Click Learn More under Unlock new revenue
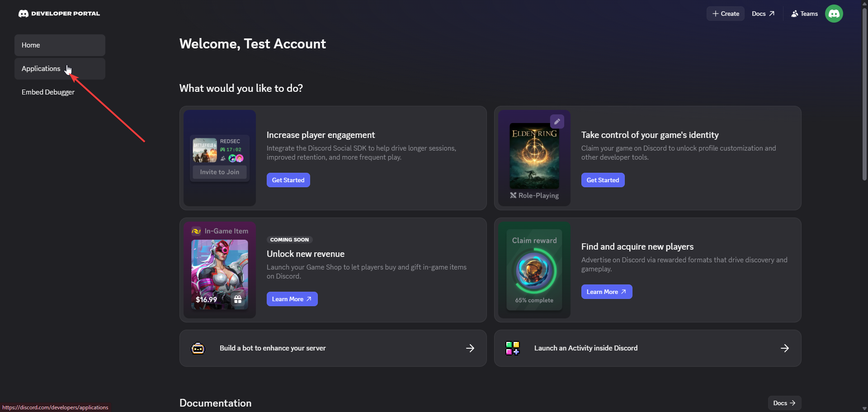Viewport: 868px width, 412px height. [292, 299]
